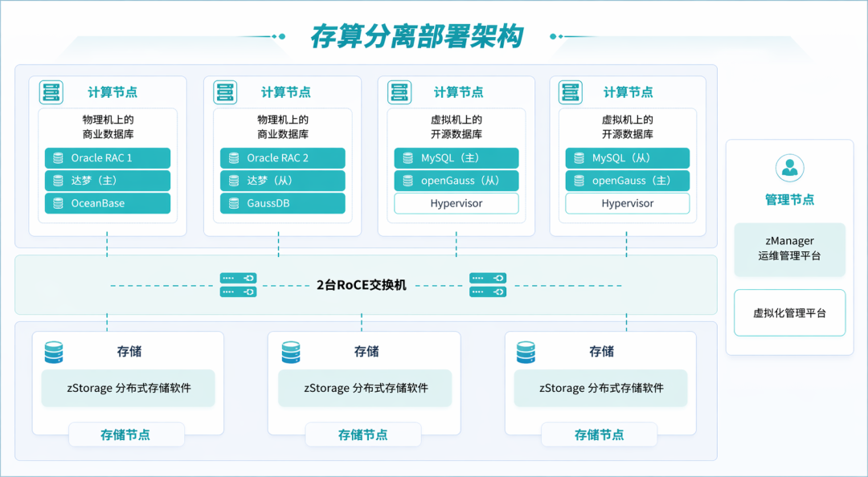This screenshot has width=868, height=477.
Task: Click the switch icon right of 2台RoCE交换机
Action: [x=488, y=285]
